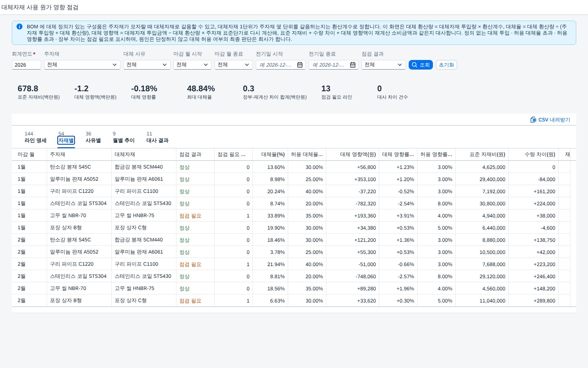The image size is (588, 368).
Task: Open the 전기일 시작 calendar picker icon
Action: [300, 65]
